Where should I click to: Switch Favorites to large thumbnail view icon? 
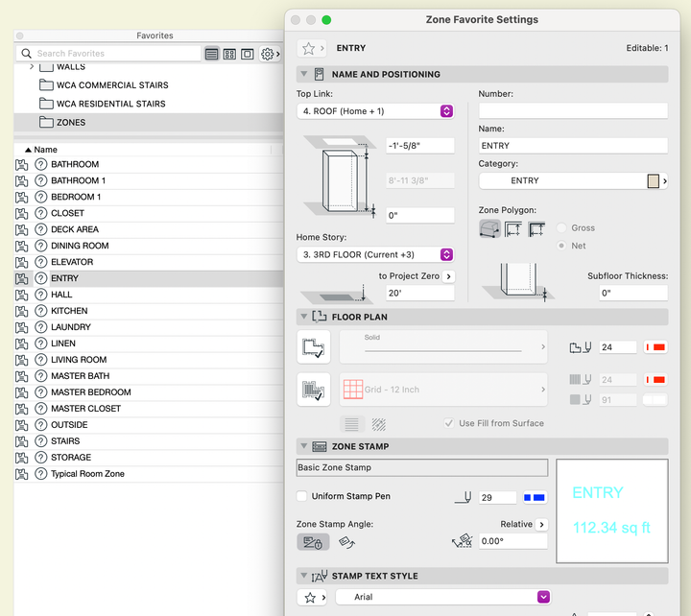point(229,54)
